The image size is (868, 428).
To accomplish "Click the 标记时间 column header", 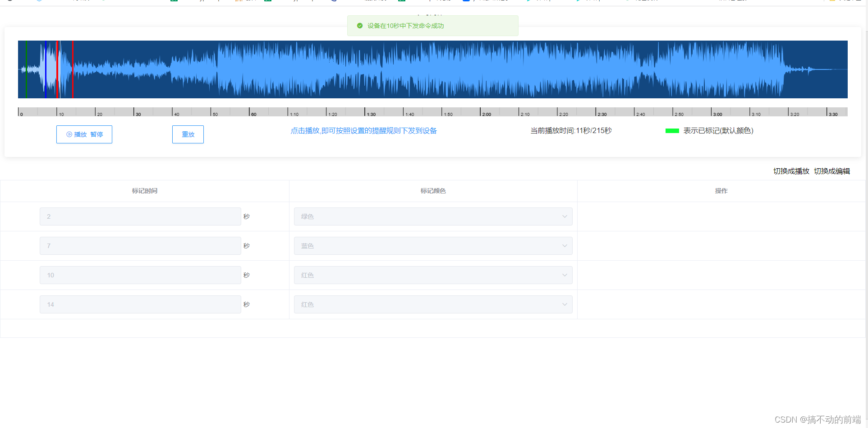I will tap(145, 191).
